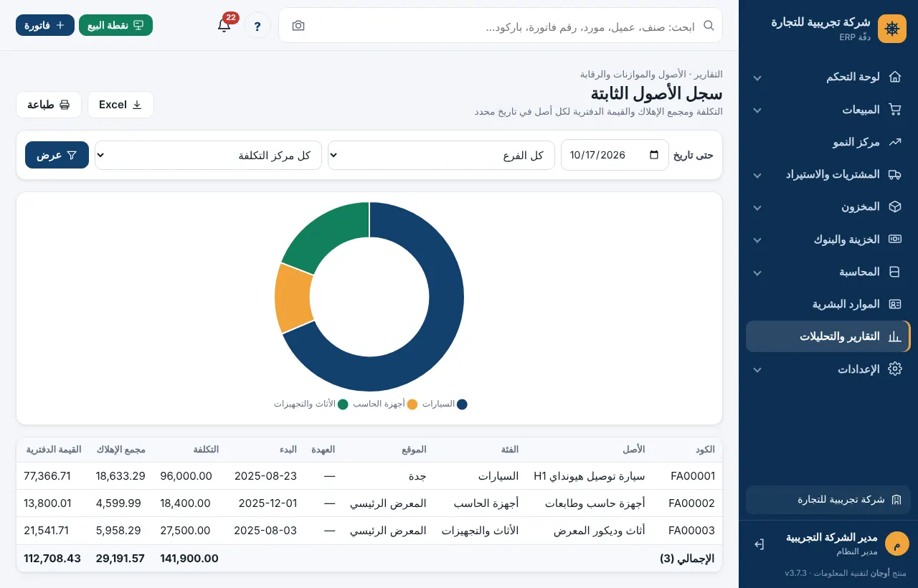
Task: Open الإعدادات menu item
Action: (x=828, y=369)
